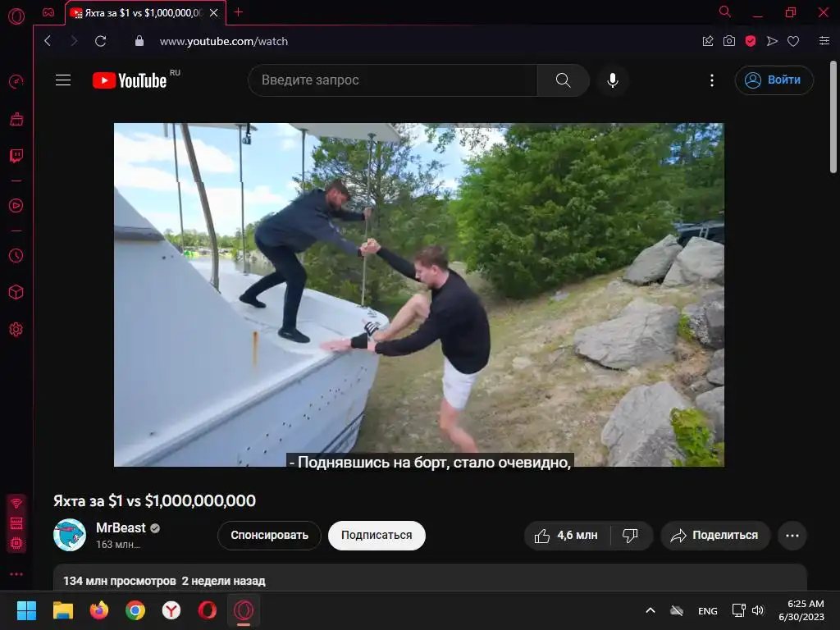
Task: Close the 'Яхта за $1' tab
Action: tap(214, 13)
